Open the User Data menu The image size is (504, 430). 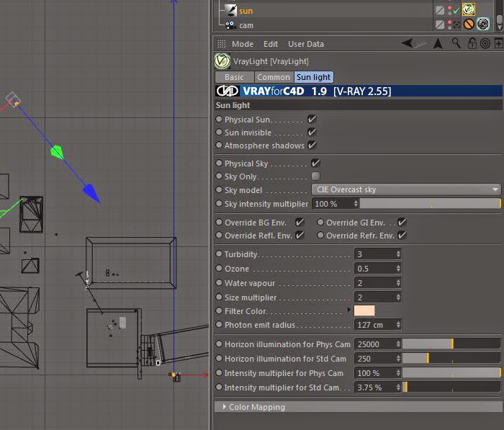(x=306, y=44)
